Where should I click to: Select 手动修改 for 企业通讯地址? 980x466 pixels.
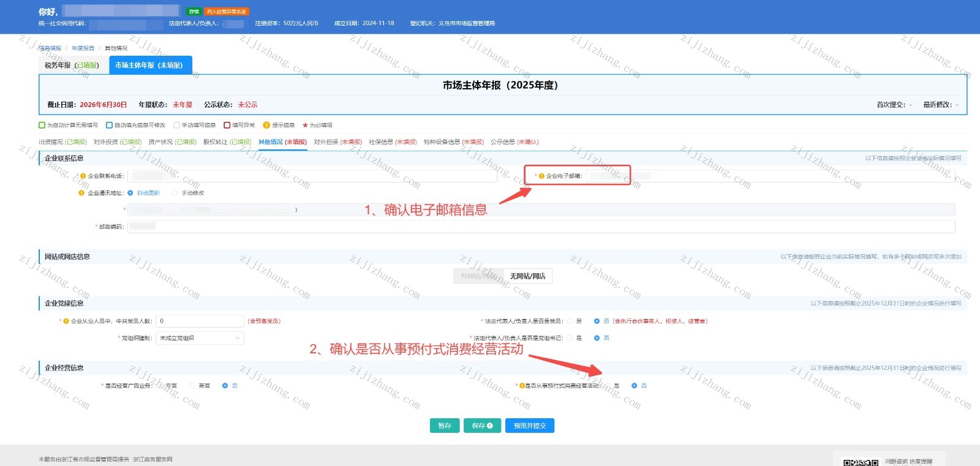point(175,193)
